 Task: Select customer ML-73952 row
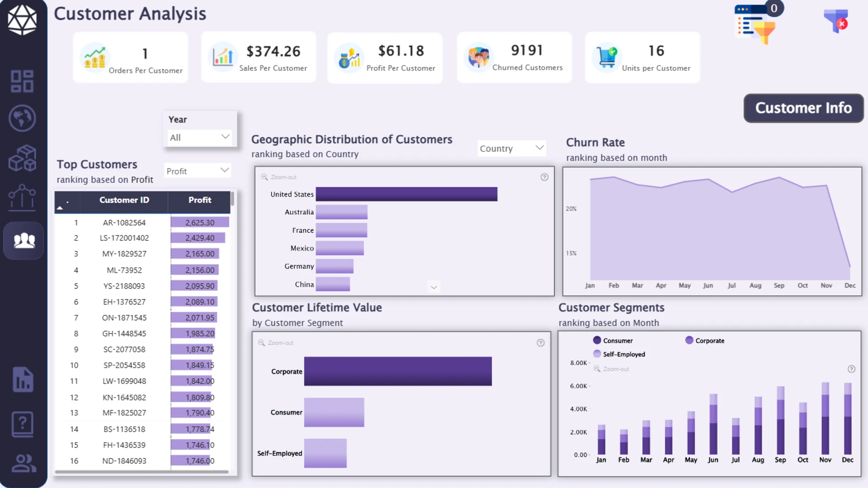(x=142, y=270)
